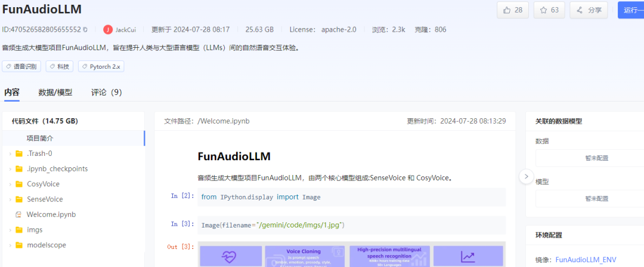Click the CosyVoice folder icon
This screenshot has height=267, width=644.
[19, 184]
